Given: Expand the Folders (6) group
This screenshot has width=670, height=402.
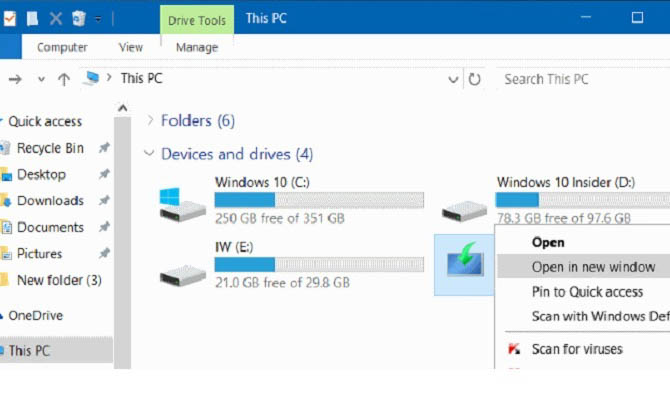Looking at the screenshot, I should coord(150,120).
